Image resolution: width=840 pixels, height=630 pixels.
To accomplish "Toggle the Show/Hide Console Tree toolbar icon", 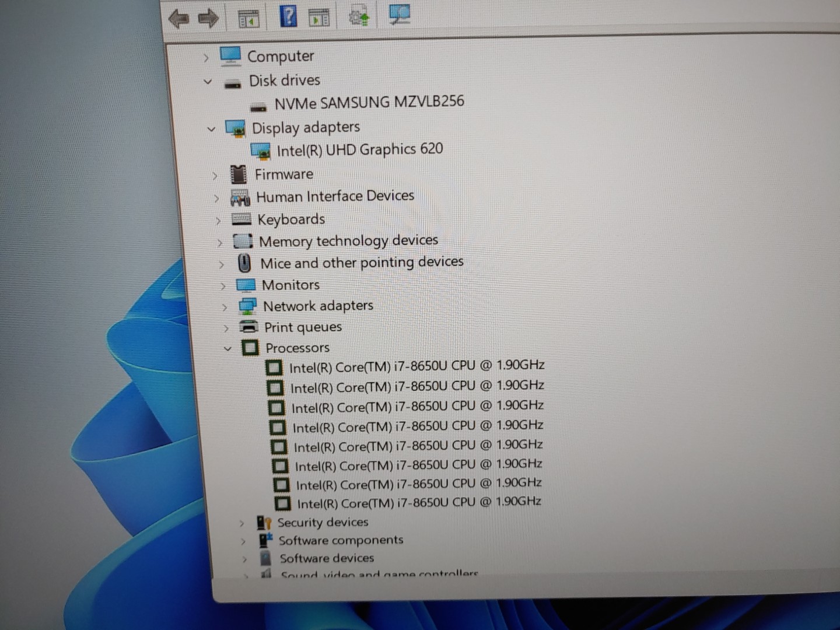I will (x=249, y=19).
